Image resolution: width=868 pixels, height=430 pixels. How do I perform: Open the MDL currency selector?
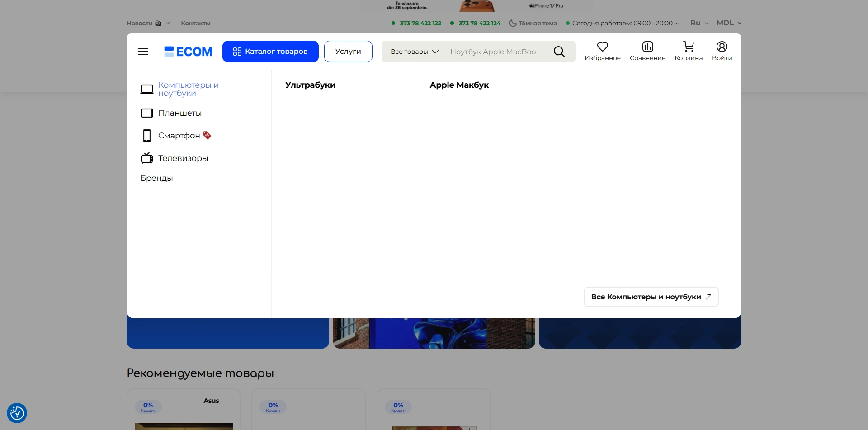pos(729,23)
